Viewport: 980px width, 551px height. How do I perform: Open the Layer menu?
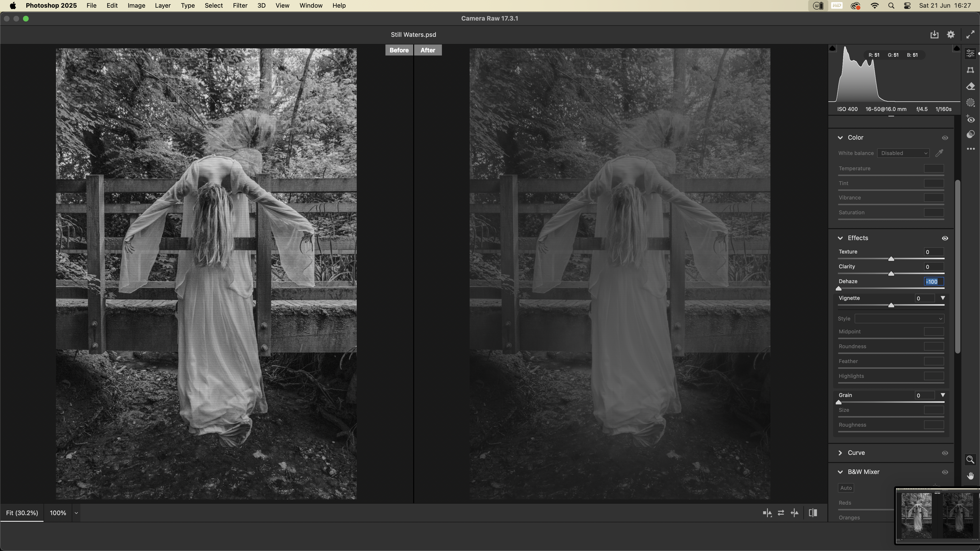(x=162, y=6)
